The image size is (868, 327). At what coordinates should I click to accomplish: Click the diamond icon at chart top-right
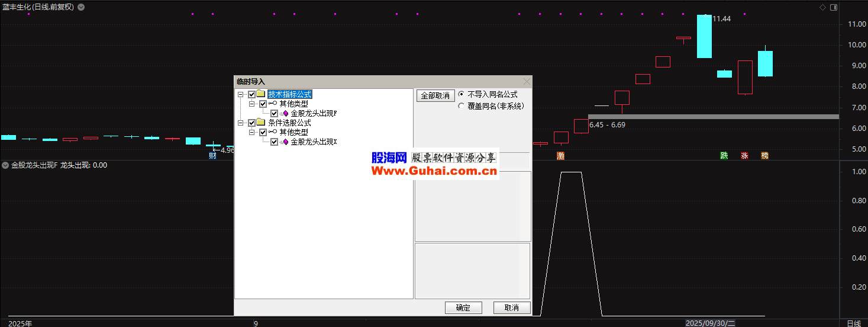coord(822,7)
